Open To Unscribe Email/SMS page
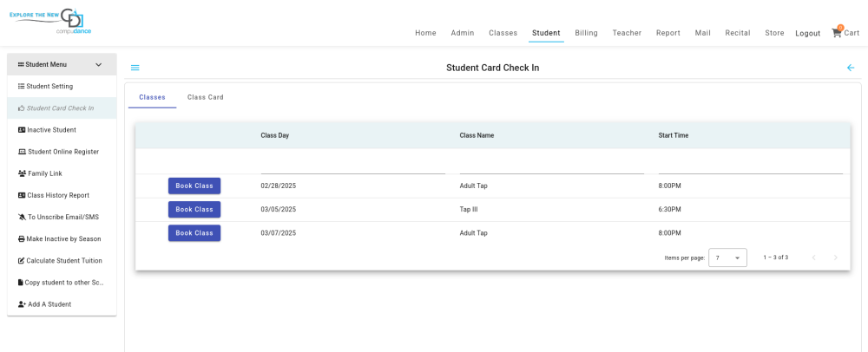This screenshot has width=868, height=352. [x=62, y=217]
